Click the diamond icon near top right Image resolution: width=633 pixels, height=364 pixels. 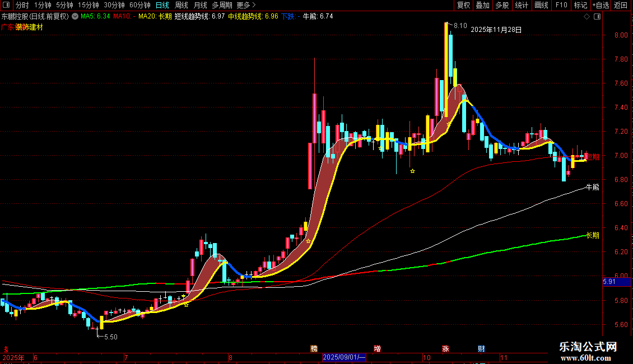click(x=587, y=17)
